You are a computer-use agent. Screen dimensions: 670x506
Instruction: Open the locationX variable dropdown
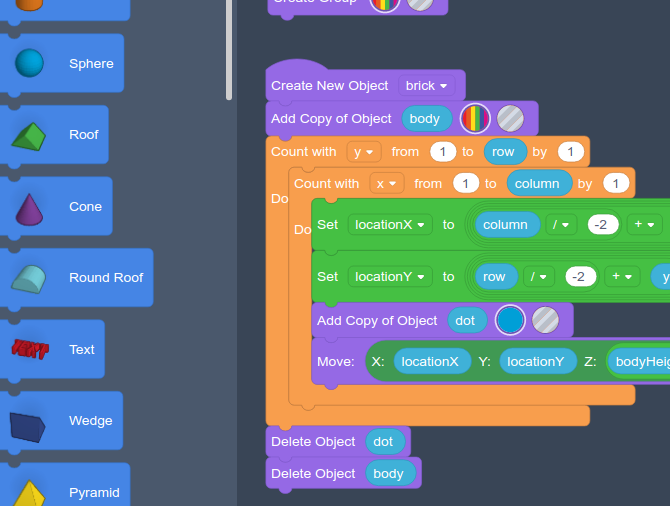pyautogui.click(x=390, y=225)
